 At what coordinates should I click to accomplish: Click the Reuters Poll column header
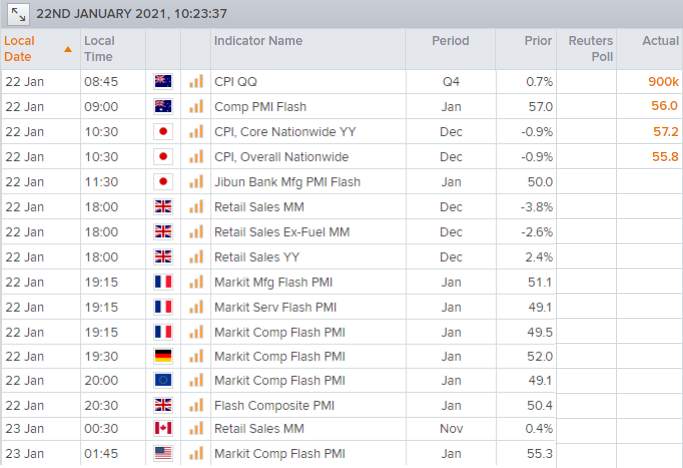click(x=591, y=49)
